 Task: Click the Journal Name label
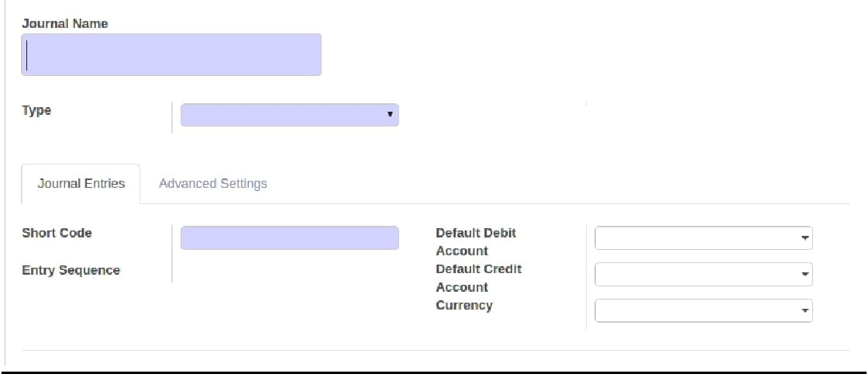click(x=65, y=23)
